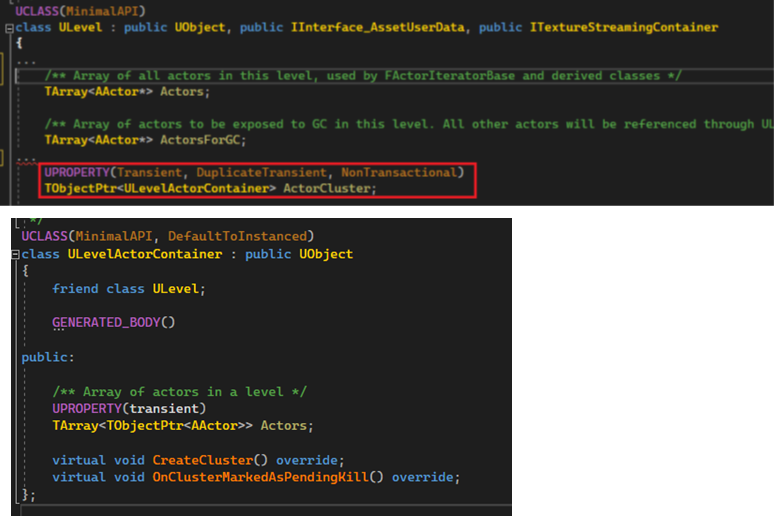
Task: Click the CreateCluster() override function
Action: click(198, 460)
